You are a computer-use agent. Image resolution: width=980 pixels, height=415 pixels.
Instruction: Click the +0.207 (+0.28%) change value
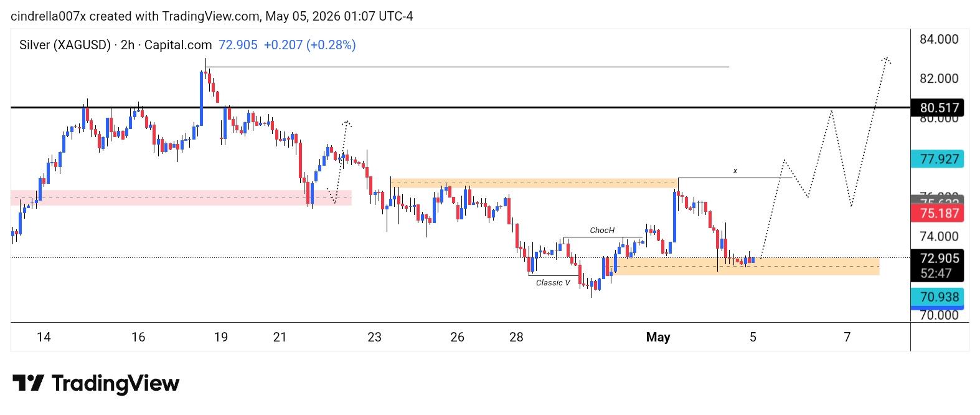pyautogui.click(x=309, y=45)
